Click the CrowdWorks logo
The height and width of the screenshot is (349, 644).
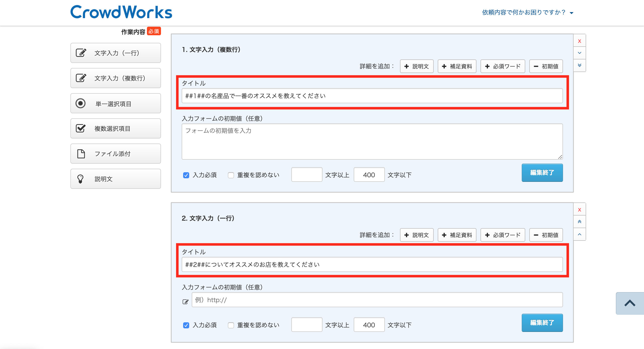click(121, 12)
